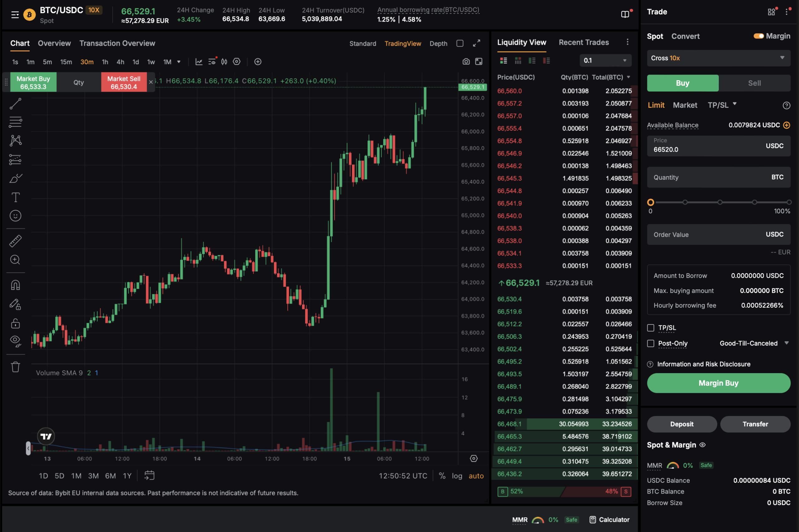Screen dimensions: 799x532
Task: Take a chart snapshot with the camera
Action: point(466,61)
